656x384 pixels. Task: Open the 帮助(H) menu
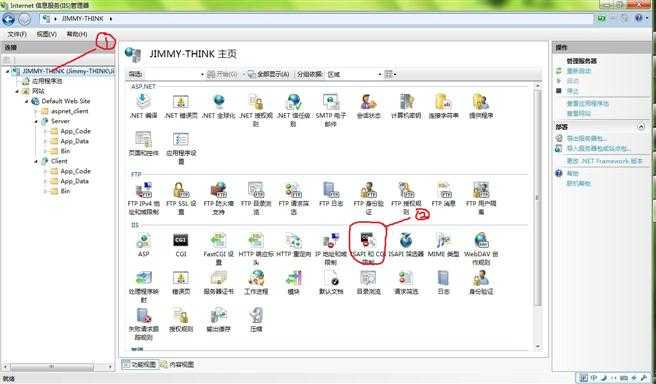click(x=77, y=34)
